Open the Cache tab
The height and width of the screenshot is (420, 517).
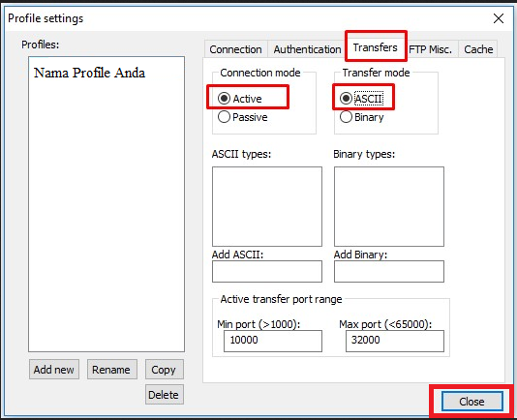[x=478, y=49]
